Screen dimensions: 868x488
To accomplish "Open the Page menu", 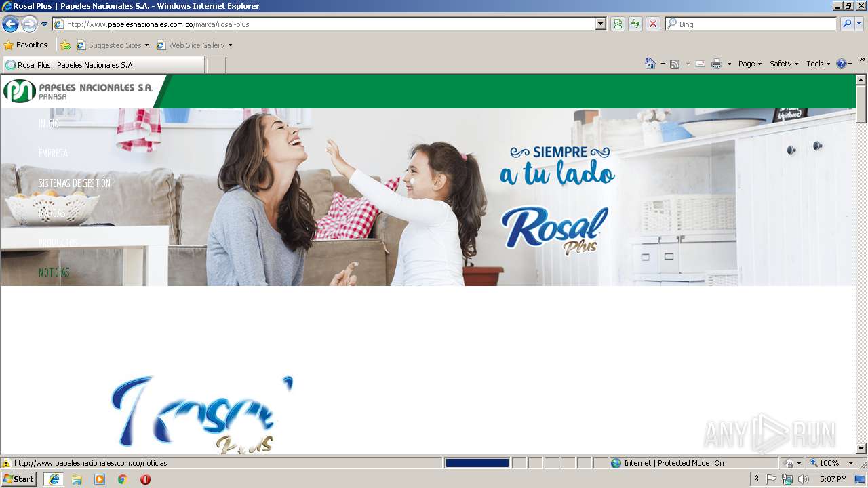I will pyautogui.click(x=750, y=64).
